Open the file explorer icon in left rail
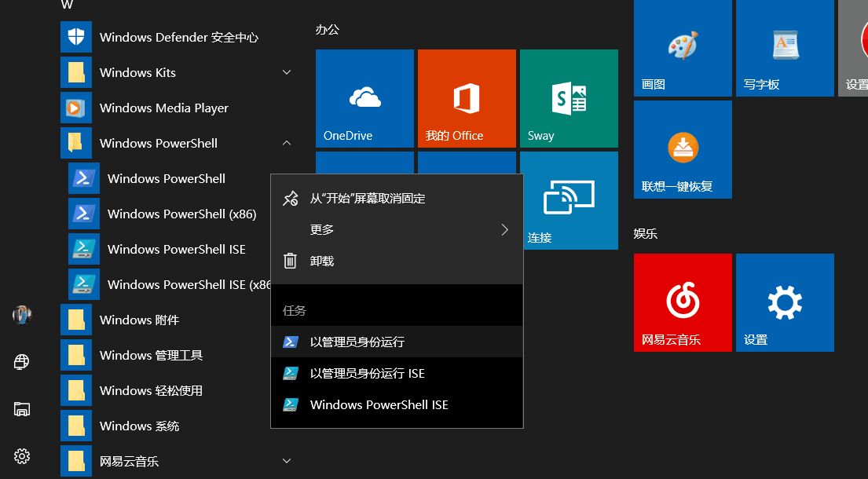Viewport: 868px width, 479px height. [21, 409]
